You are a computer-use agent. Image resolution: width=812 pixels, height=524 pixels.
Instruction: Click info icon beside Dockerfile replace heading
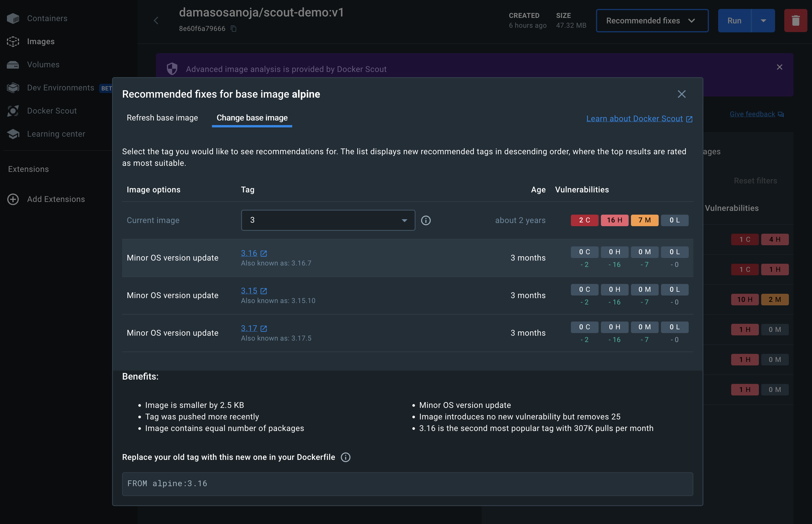(345, 457)
